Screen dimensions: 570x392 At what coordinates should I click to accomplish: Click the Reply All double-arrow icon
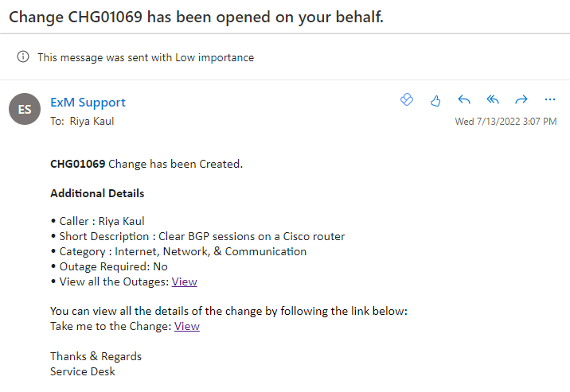(493, 99)
